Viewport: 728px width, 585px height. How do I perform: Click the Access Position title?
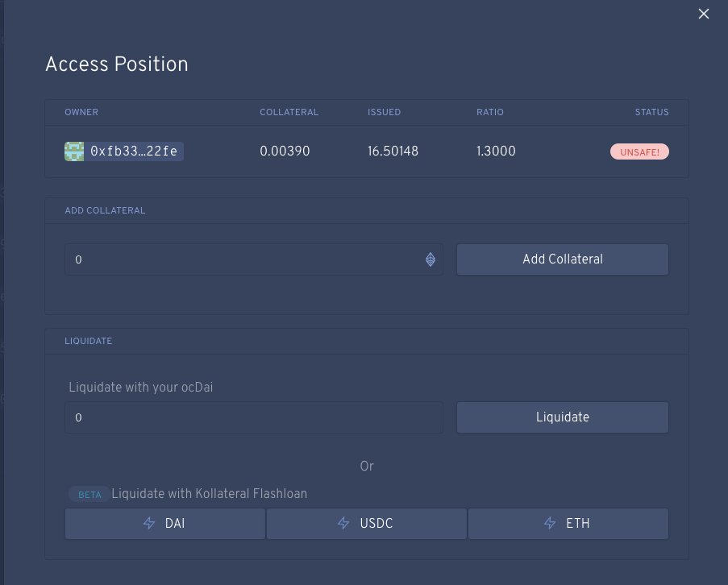tap(117, 64)
